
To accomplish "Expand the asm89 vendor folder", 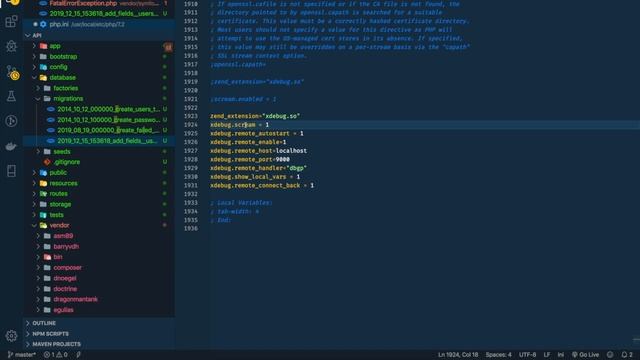I will tap(99, 236).
